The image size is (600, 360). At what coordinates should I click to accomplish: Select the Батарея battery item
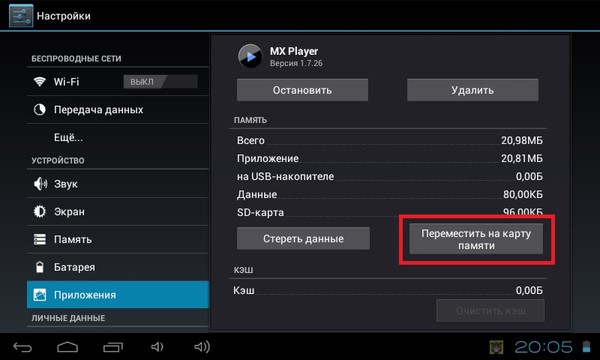coord(118,267)
